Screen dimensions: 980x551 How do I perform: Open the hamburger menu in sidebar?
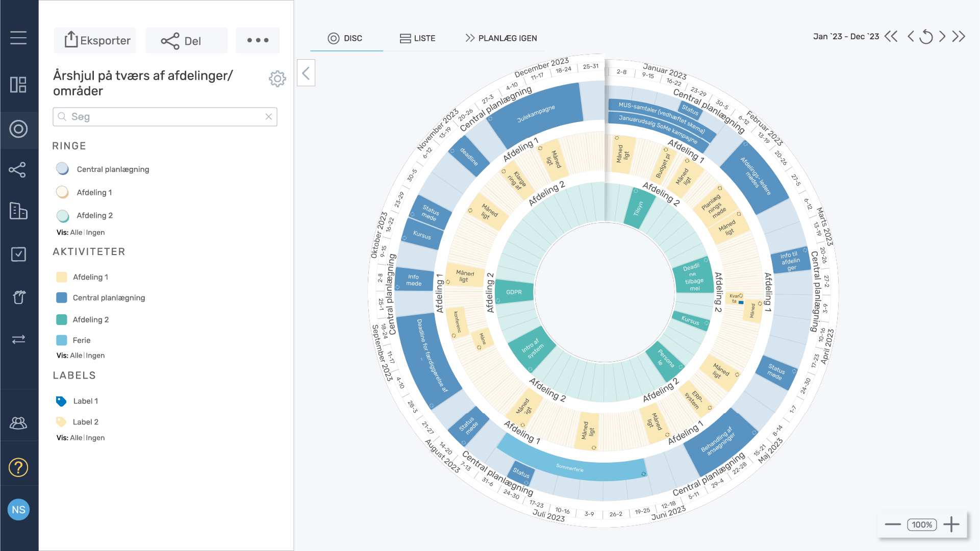[x=18, y=38]
